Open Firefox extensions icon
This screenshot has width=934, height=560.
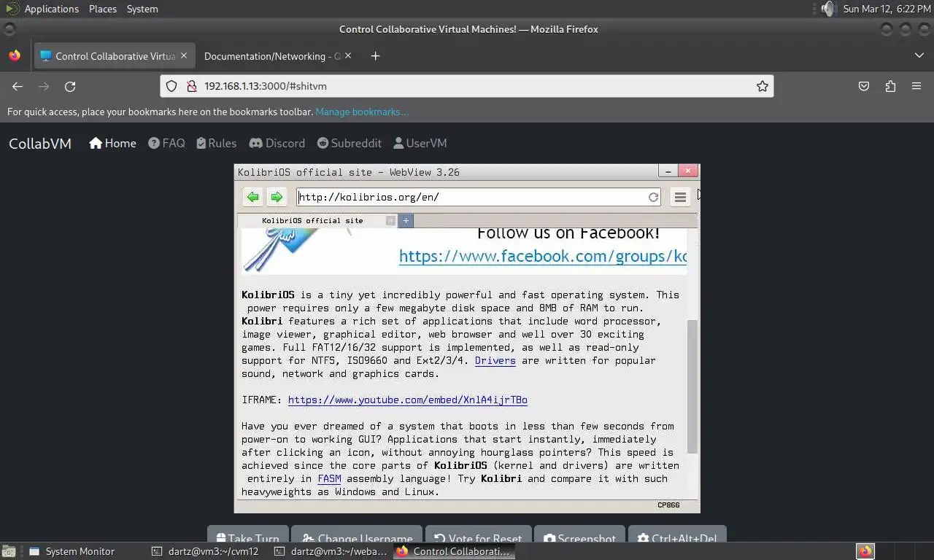[890, 86]
